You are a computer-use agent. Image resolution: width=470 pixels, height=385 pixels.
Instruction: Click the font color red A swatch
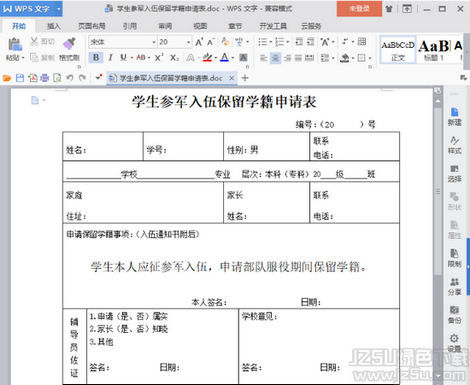(225, 57)
